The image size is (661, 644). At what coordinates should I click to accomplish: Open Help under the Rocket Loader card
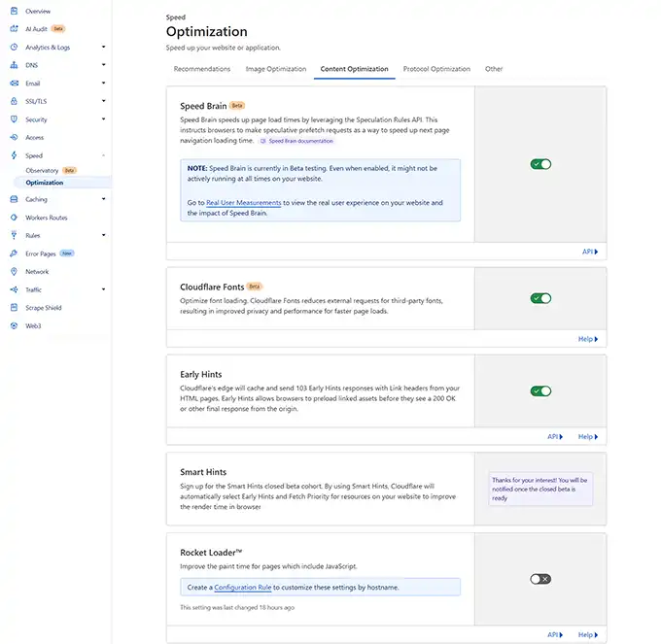click(x=588, y=634)
